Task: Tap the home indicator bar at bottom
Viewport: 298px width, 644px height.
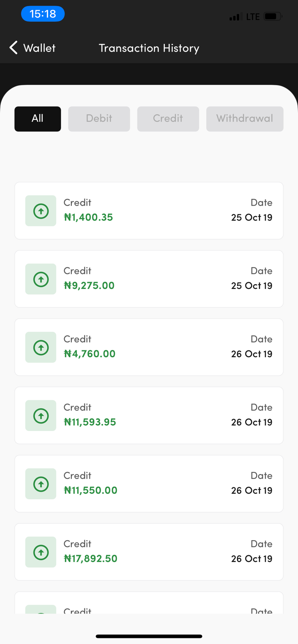Action: click(x=149, y=636)
